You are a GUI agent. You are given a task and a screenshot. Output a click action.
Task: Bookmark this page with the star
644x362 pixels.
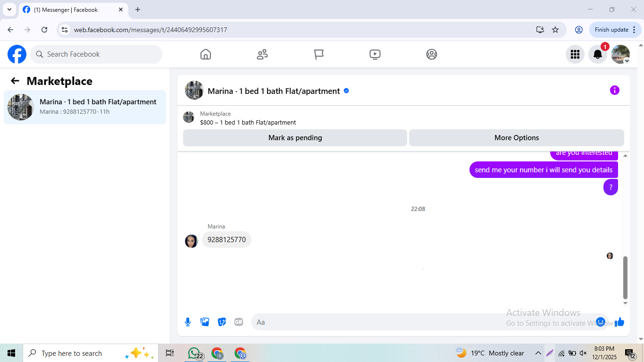tap(555, 30)
